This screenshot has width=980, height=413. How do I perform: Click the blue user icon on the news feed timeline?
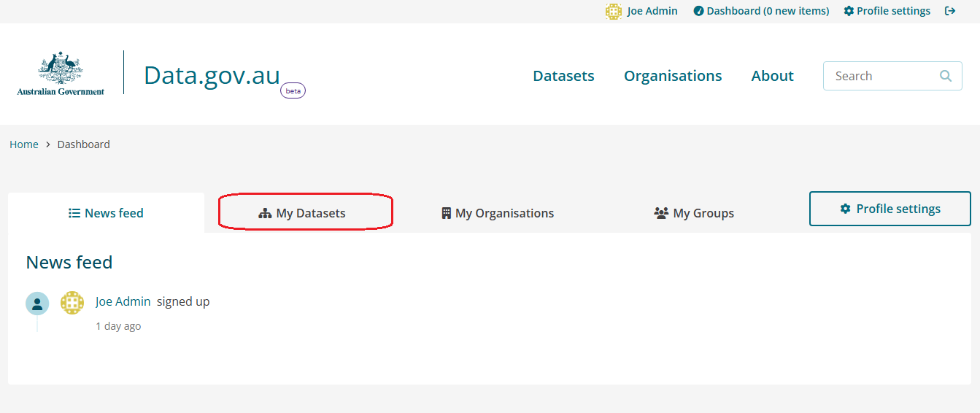pos(37,304)
